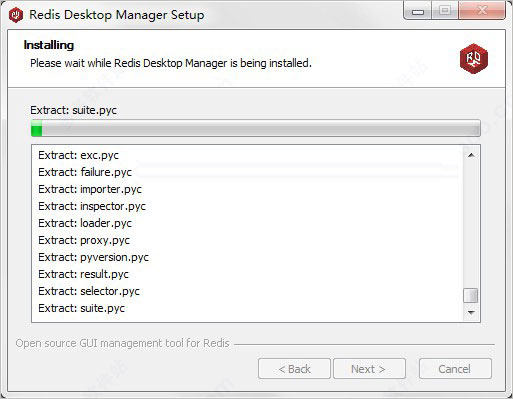This screenshot has width=513, height=399.
Task: Click the Cancel button
Action: tap(455, 369)
